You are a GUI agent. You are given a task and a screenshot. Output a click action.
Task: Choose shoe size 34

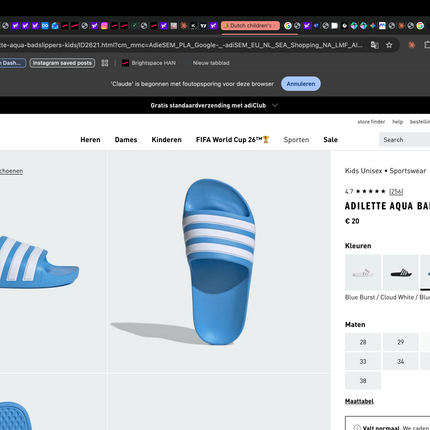tap(400, 361)
